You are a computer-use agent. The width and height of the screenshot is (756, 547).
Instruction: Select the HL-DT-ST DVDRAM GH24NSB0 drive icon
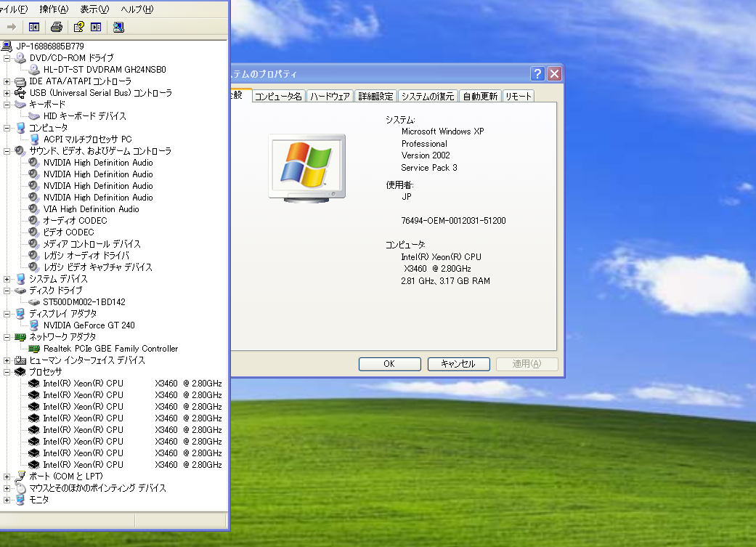pos(33,70)
